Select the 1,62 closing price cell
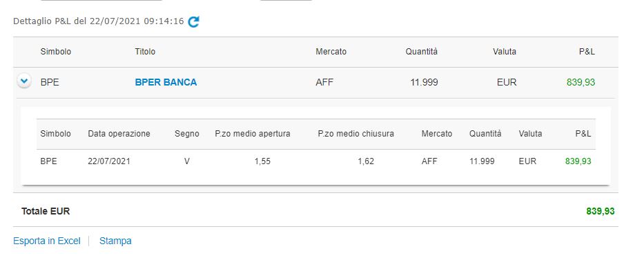Screen dimensions: 644x280 point(366,161)
